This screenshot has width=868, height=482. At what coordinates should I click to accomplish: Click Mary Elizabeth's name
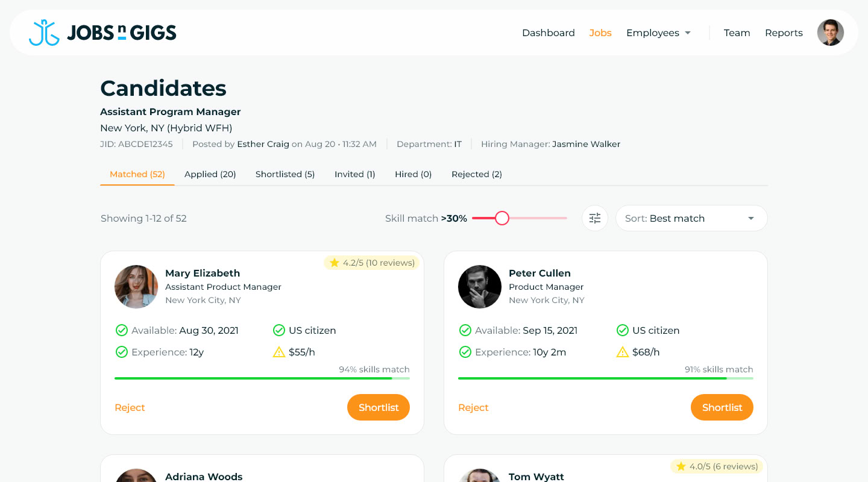(x=203, y=273)
